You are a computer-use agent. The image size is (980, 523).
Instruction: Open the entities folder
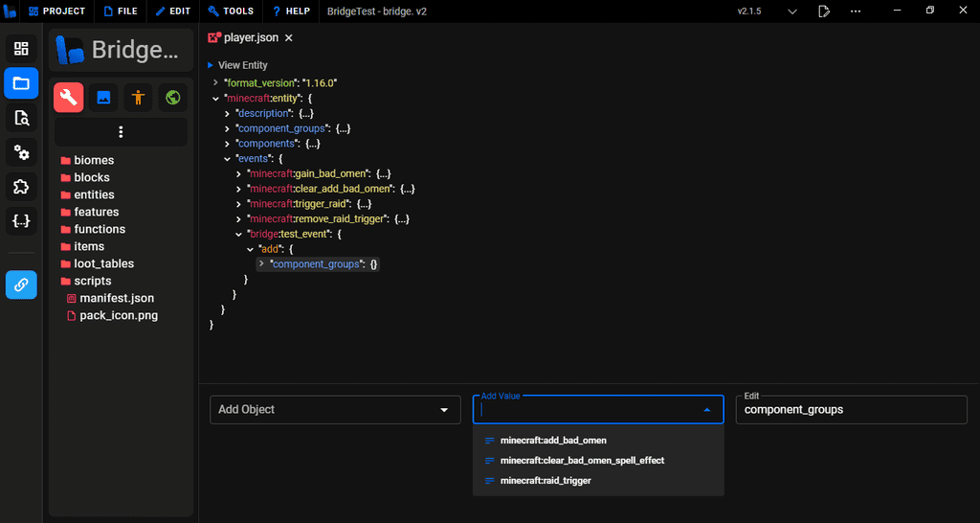tap(94, 194)
